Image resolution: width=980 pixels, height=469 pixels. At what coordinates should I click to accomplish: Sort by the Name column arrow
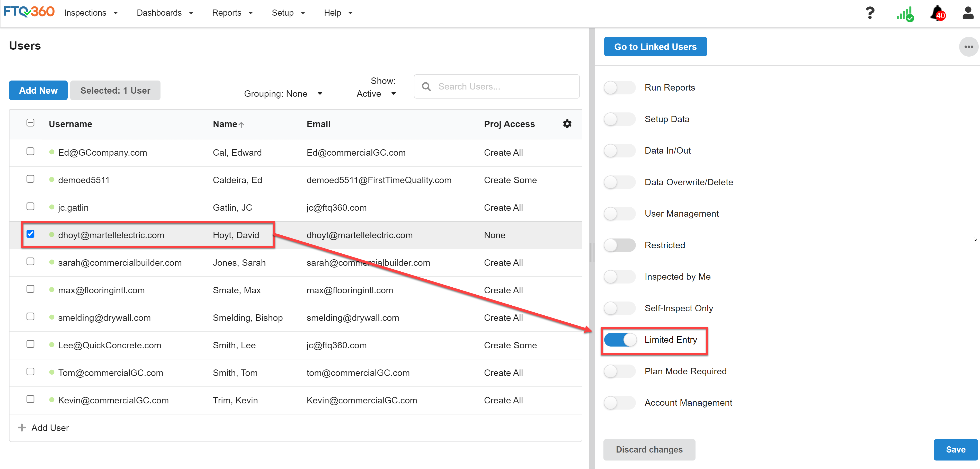(x=241, y=124)
